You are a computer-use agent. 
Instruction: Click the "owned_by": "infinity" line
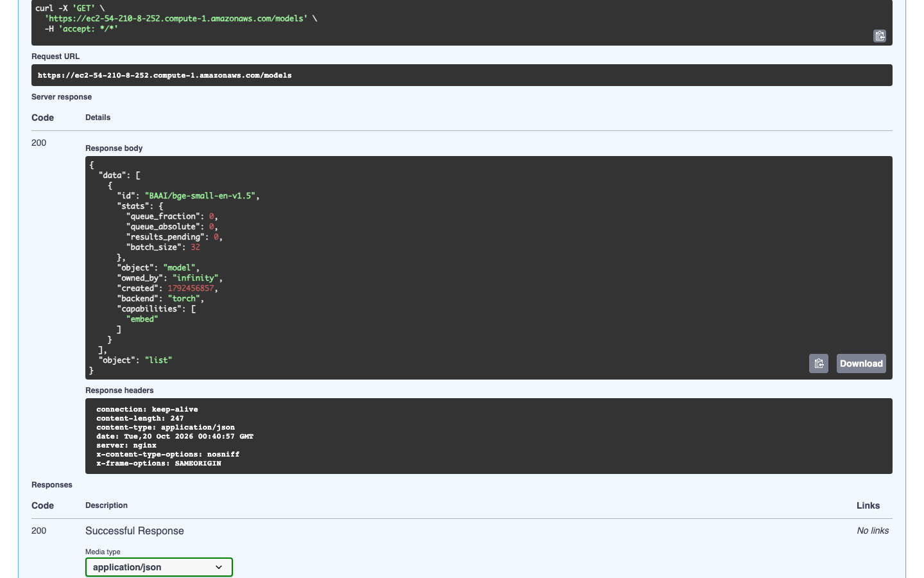pos(169,278)
